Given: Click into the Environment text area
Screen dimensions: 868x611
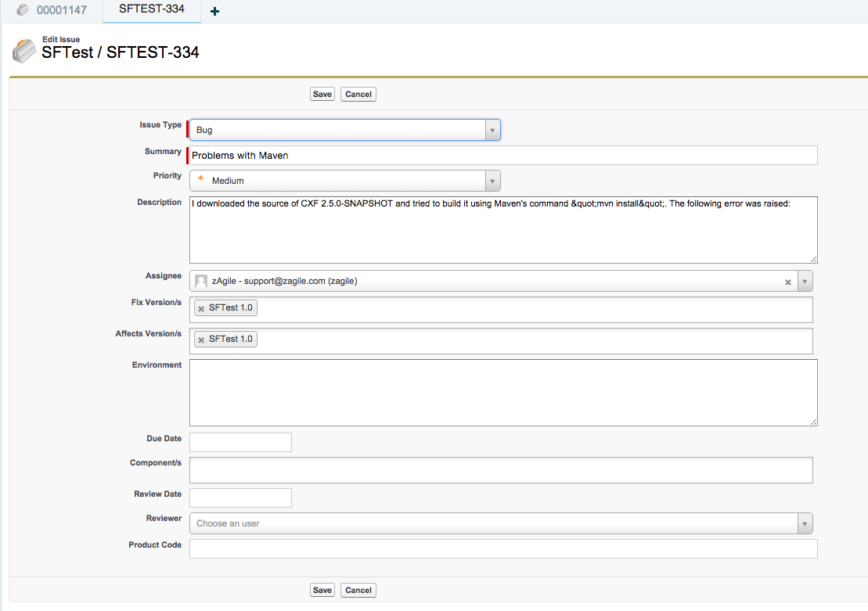Looking at the screenshot, I should pyautogui.click(x=503, y=393).
